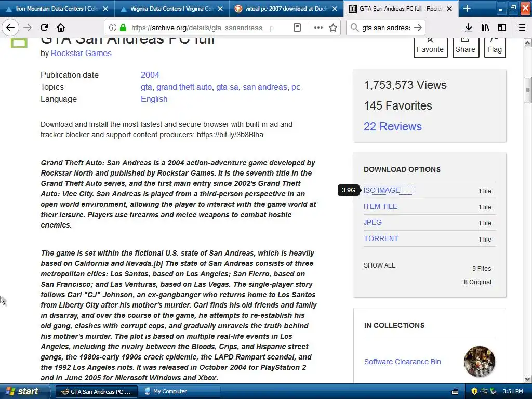Flag this item with the Flag button

pos(495,47)
